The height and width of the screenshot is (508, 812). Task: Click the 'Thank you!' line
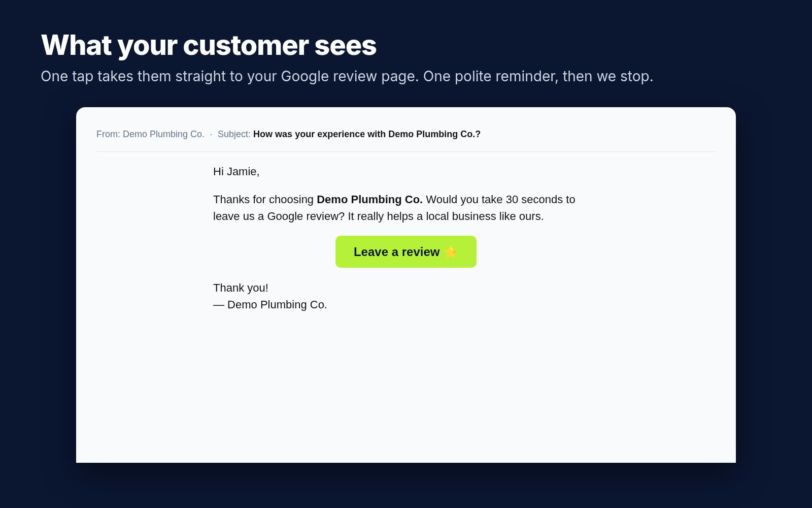coord(241,288)
